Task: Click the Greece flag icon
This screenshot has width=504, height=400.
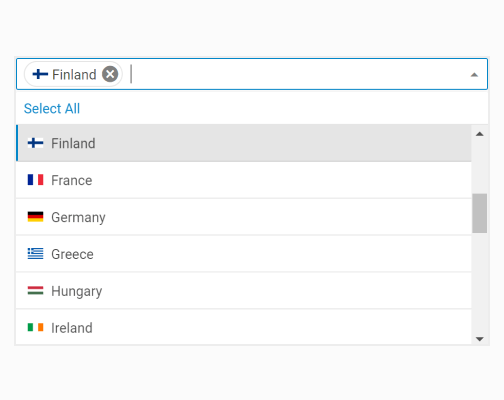Action: pos(35,254)
